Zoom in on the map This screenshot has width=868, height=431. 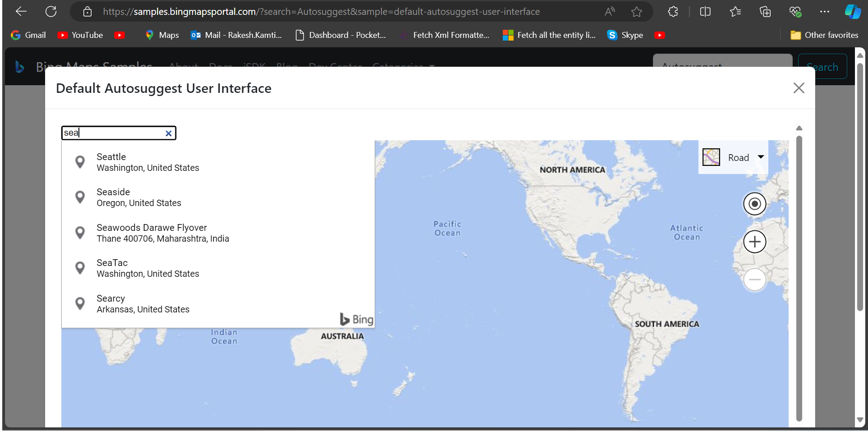(754, 242)
